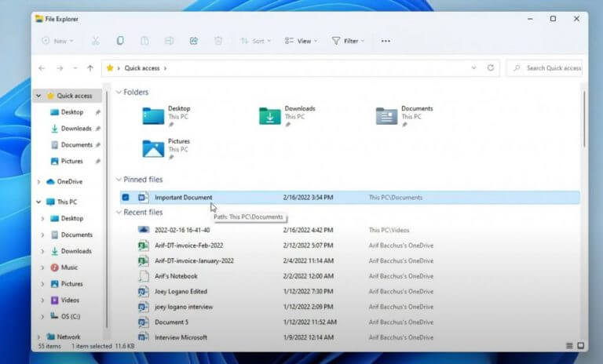Collapse the Folders section
The height and width of the screenshot is (364, 603).
(119, 92)
